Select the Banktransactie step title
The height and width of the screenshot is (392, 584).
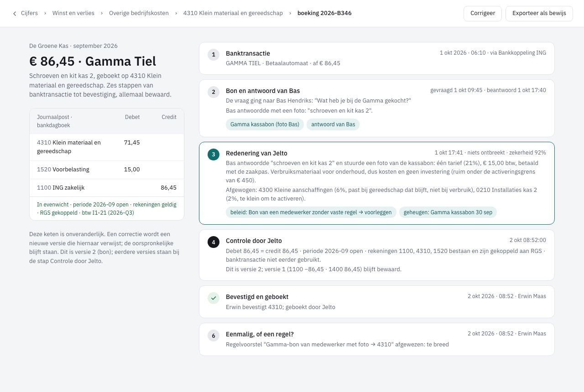click(x=248, y=53)
